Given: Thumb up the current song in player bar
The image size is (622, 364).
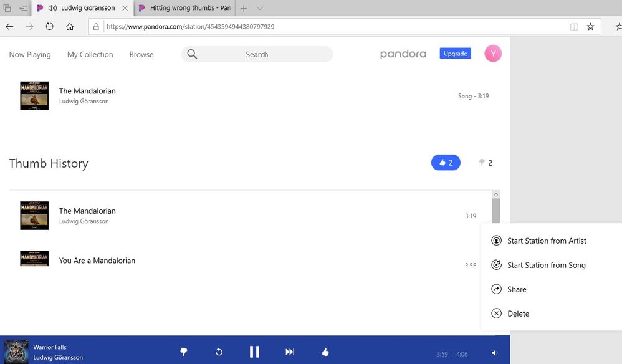Looking at the screenshot, I should [325, 352].
